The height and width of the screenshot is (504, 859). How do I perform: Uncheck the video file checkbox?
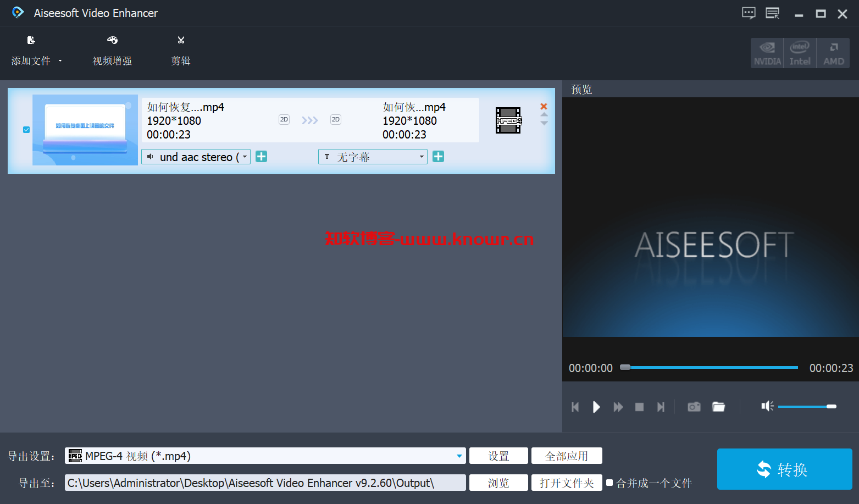pyautogui.click(x=26, y=130)
